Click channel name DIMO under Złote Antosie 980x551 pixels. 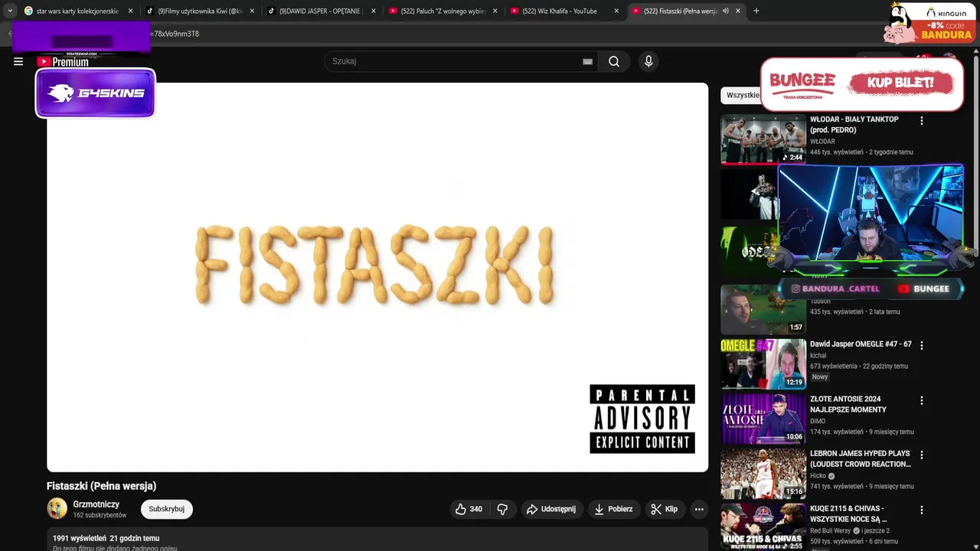tap(818, 421)
